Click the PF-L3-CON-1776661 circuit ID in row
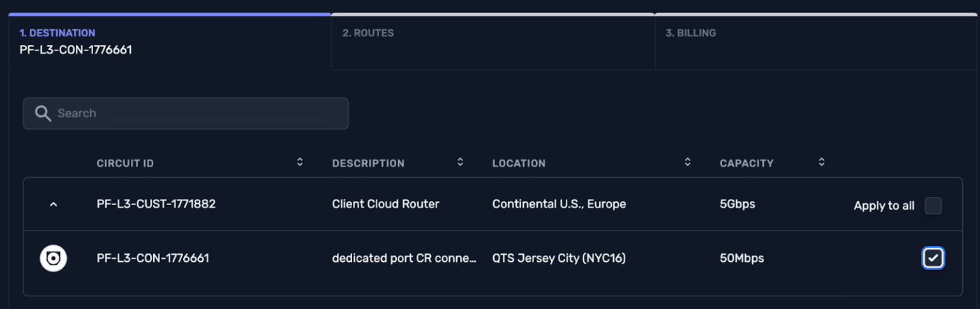980x309 pixels. coord(153,258)
